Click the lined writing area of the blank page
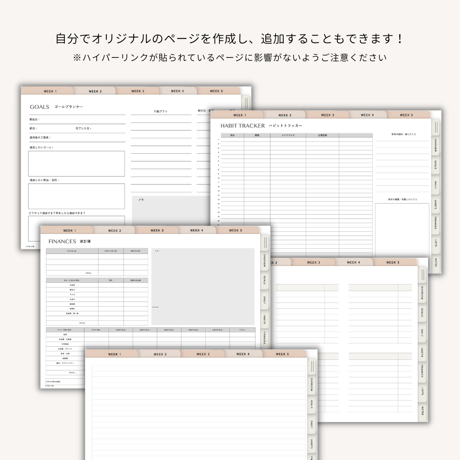 (x=199, y=413)
